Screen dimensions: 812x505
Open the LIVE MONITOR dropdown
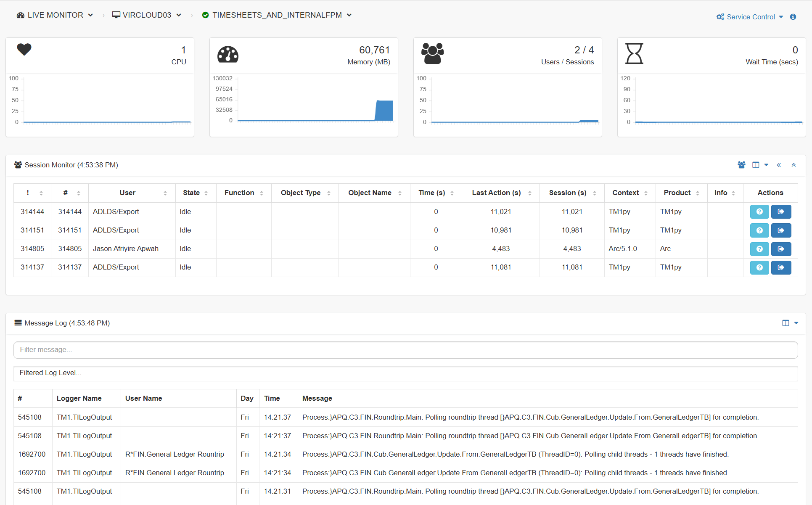pyautogui.click(x=55, y=15)
